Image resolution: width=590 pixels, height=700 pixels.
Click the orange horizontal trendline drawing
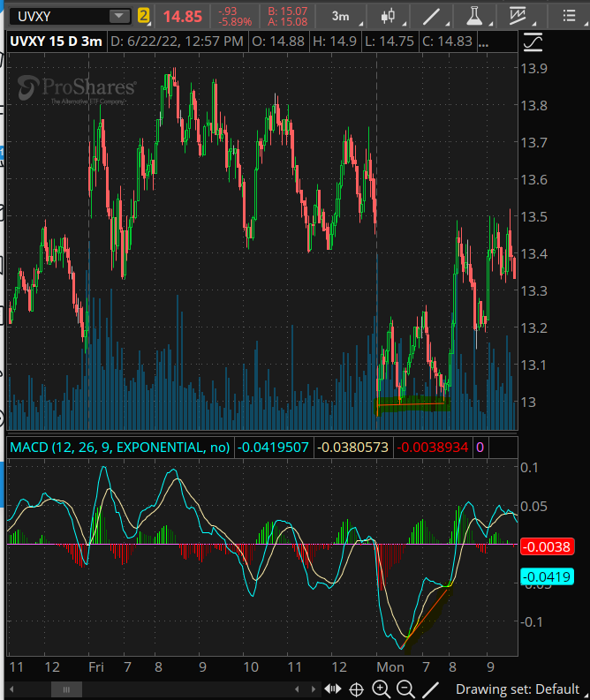coord(411,404)
